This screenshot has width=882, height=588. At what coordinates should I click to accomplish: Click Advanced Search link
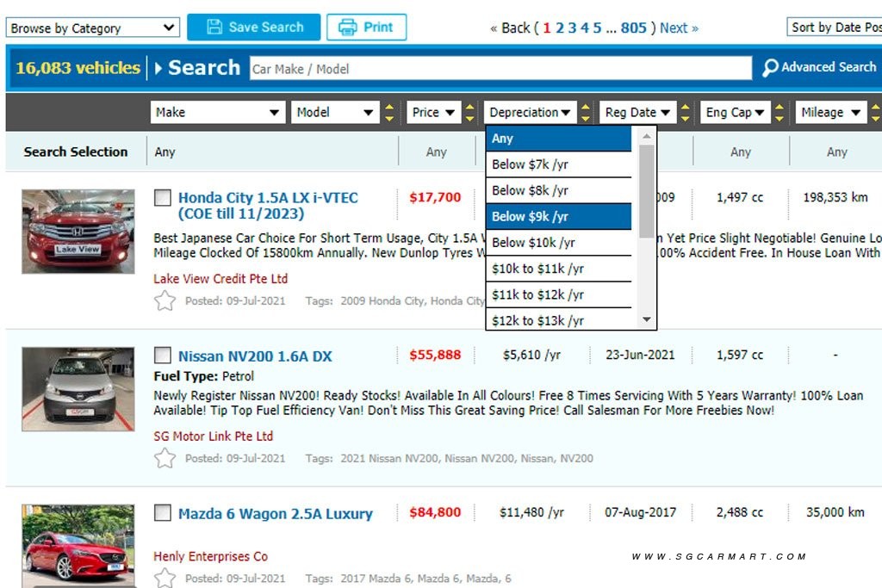click(828, 67)
